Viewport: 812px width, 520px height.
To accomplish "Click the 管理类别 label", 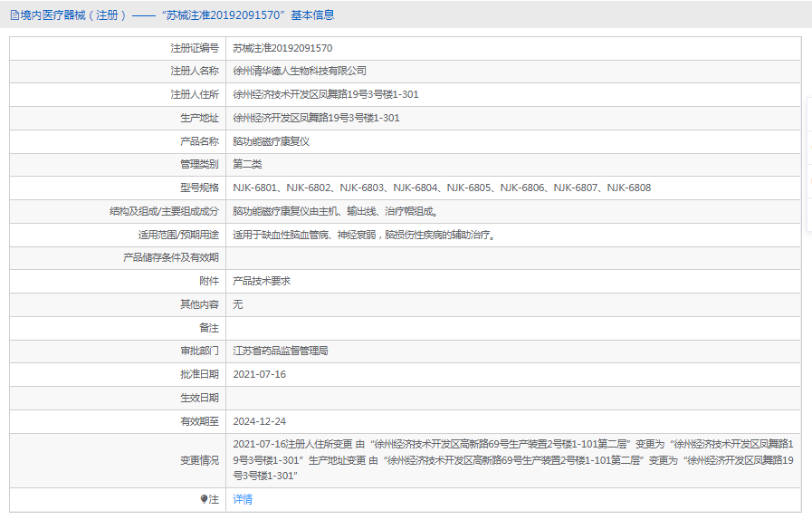I will 199,164.
